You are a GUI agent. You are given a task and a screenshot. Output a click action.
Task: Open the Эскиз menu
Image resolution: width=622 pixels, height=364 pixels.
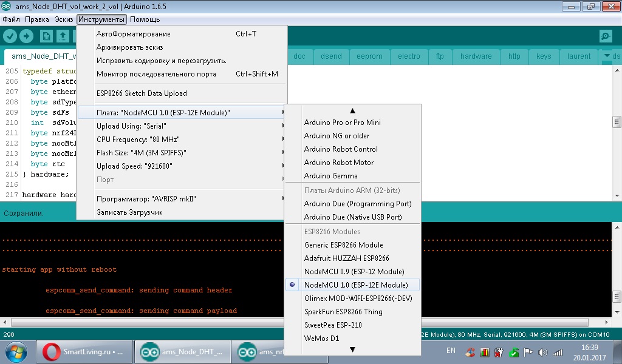pos(64,19)
